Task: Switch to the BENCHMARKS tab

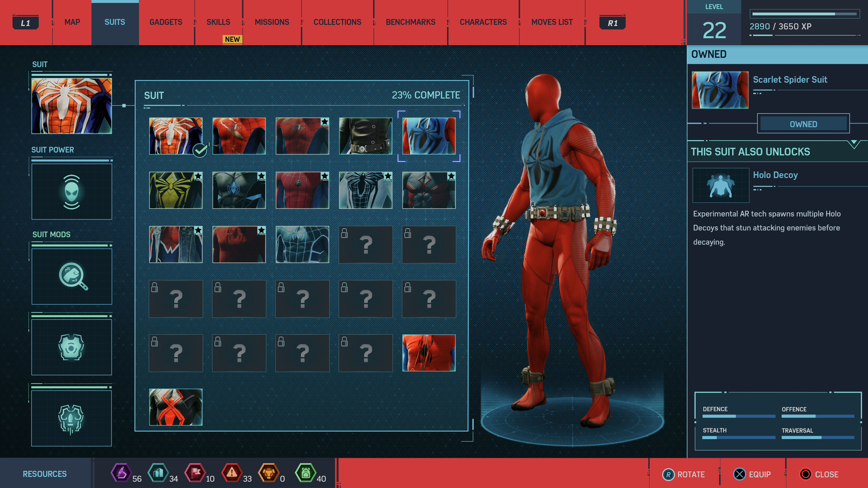Action: pos(410,22)
